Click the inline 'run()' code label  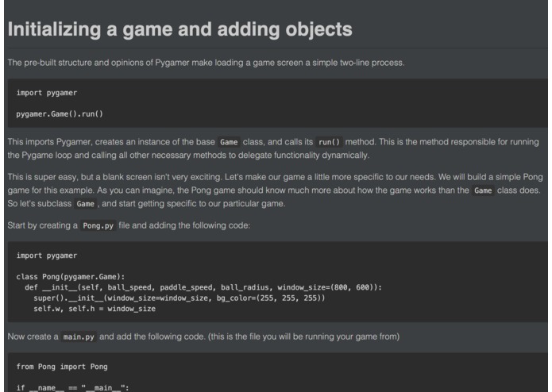[x=329, y=142]
